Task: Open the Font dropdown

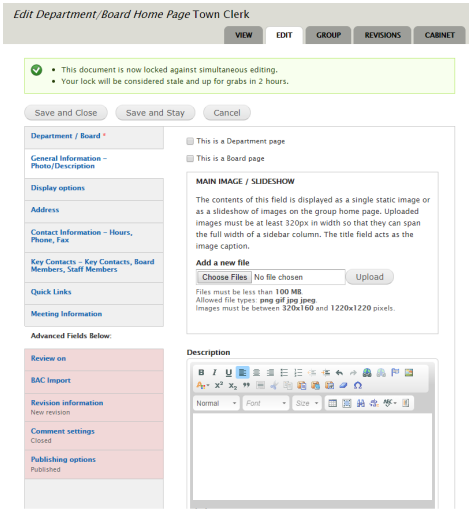Action: click(x=266, y=403)
